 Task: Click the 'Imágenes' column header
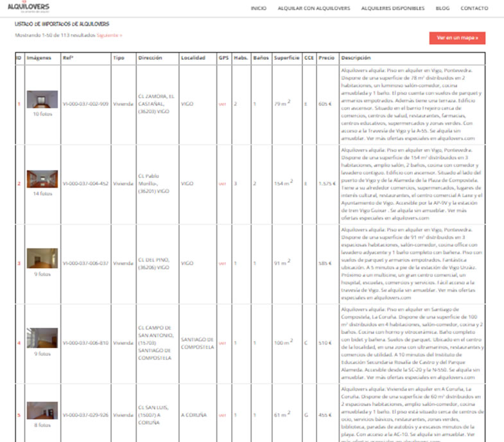[x=39, y=58]
